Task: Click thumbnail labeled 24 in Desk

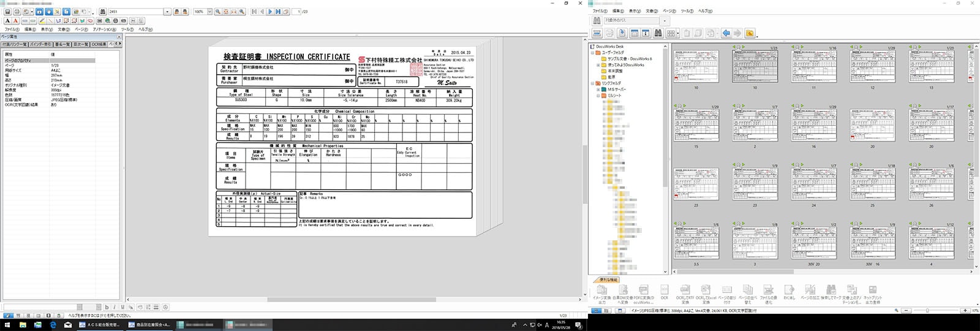Action: coord(813,184)
